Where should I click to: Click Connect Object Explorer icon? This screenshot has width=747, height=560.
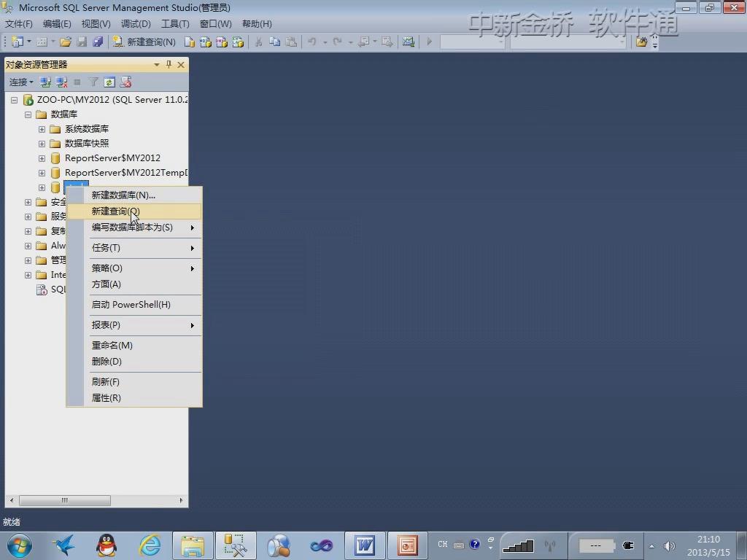coord(45,82)
